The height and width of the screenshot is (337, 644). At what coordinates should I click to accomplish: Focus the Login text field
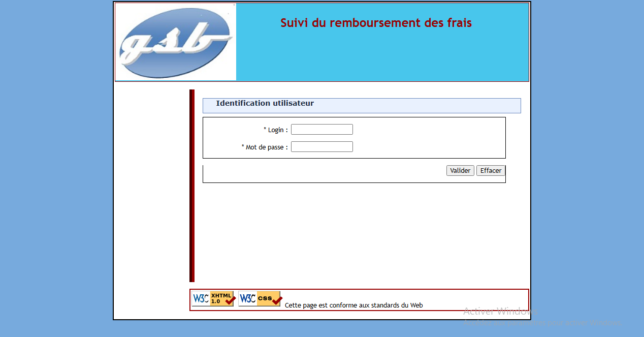point(321,130)
